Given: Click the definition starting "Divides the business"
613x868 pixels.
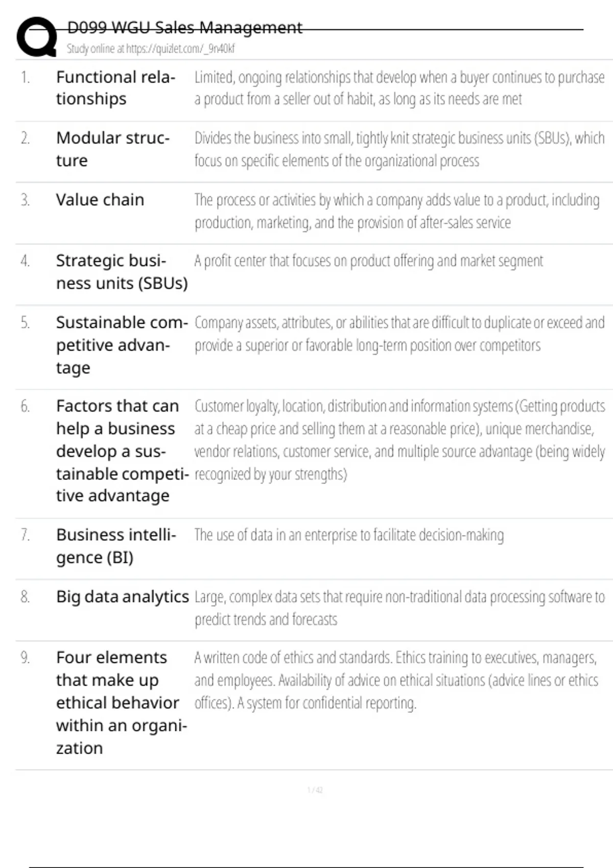Looking at the screenshot, I should coord(398,149).
